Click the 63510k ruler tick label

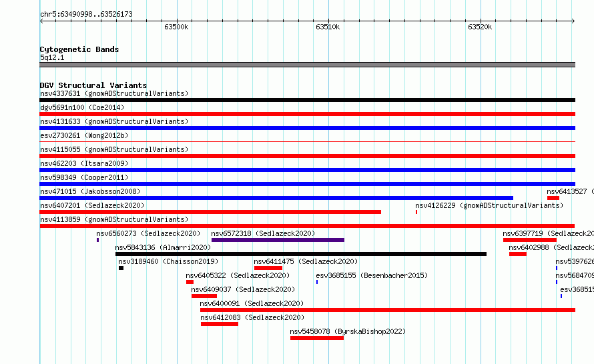click(328, 27)
